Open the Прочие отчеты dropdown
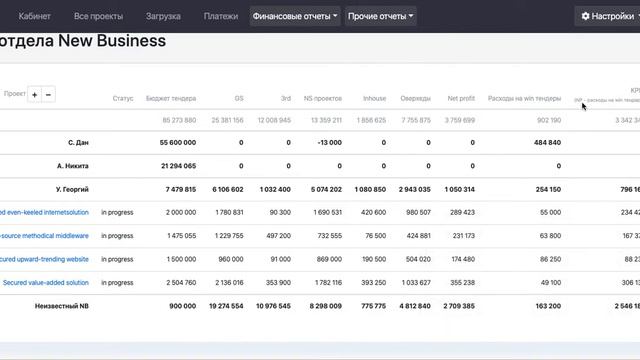 point(380,16)
